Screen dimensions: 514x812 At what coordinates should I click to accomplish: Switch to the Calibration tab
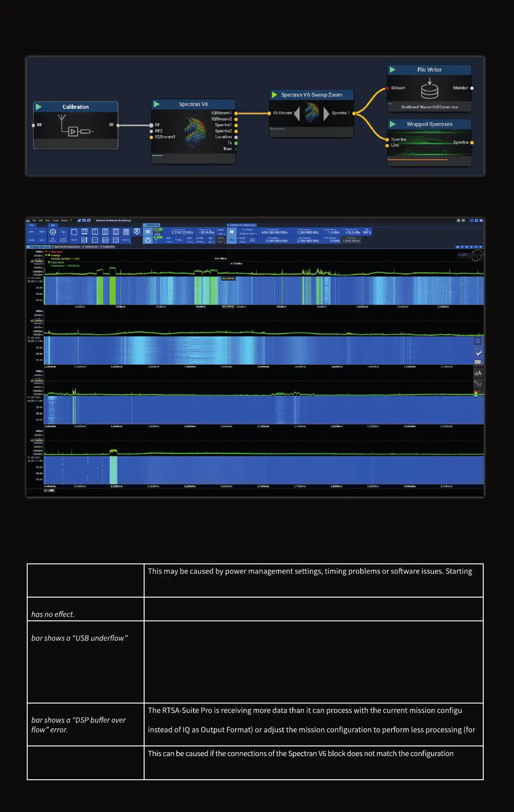(108, 247)
